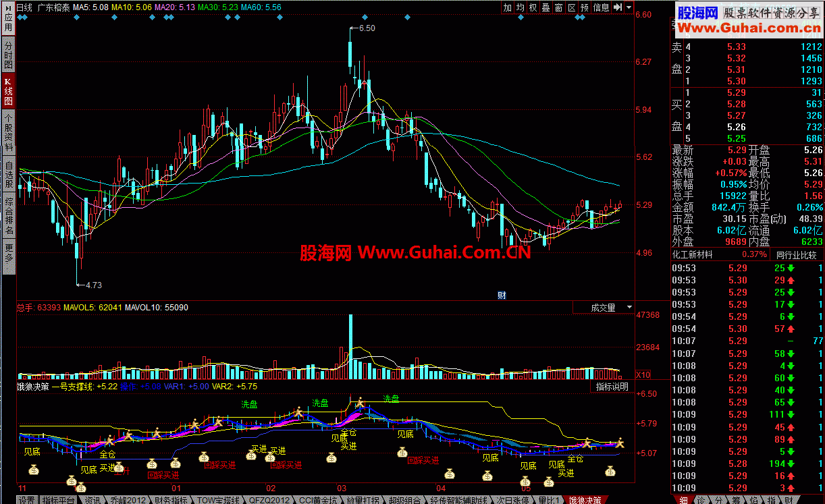This screenshot has width=825, height=504.
Task: Open the 应用 sidebar tab
Action: (x=8, y=20)
